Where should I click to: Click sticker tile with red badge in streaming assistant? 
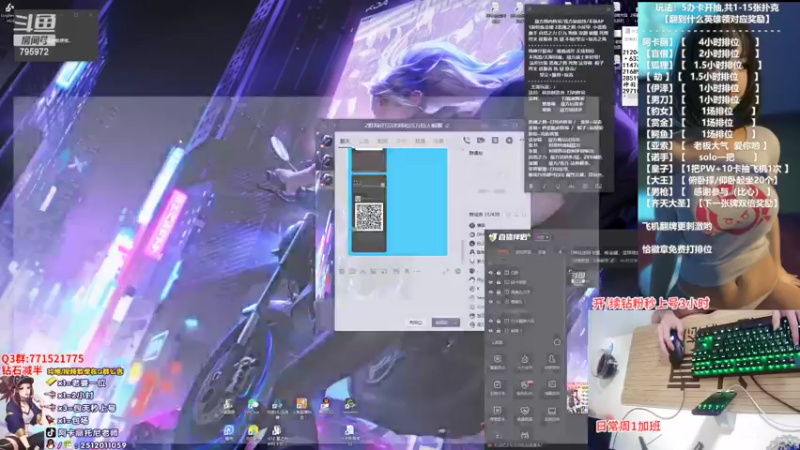coord(524,387)
